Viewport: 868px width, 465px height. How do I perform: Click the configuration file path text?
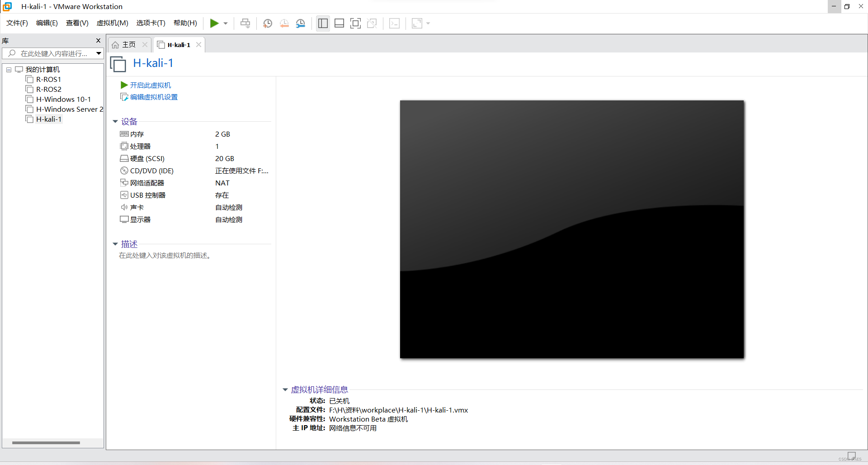pyautogui.click(x=398, y=410)
